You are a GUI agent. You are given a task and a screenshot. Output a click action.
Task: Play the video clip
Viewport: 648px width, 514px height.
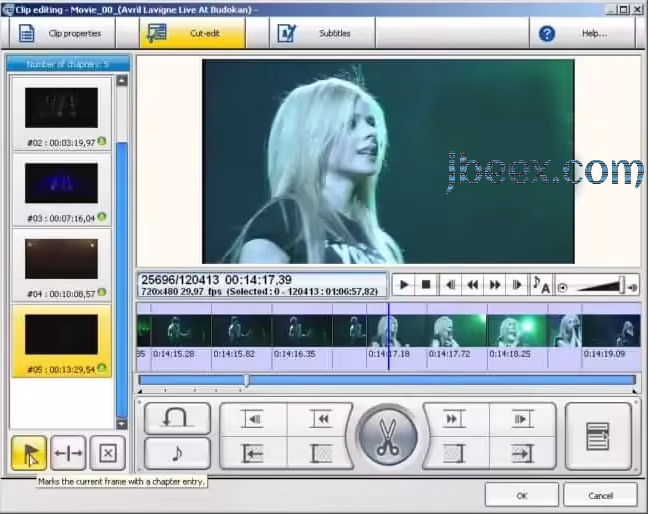[404, 285]
